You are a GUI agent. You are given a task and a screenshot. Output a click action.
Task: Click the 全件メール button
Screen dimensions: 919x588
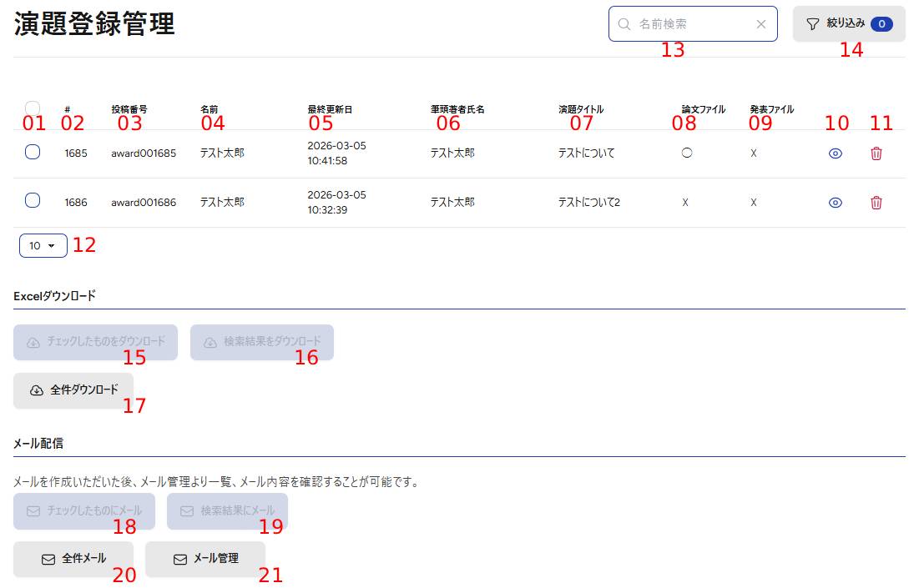click(73, 559)
